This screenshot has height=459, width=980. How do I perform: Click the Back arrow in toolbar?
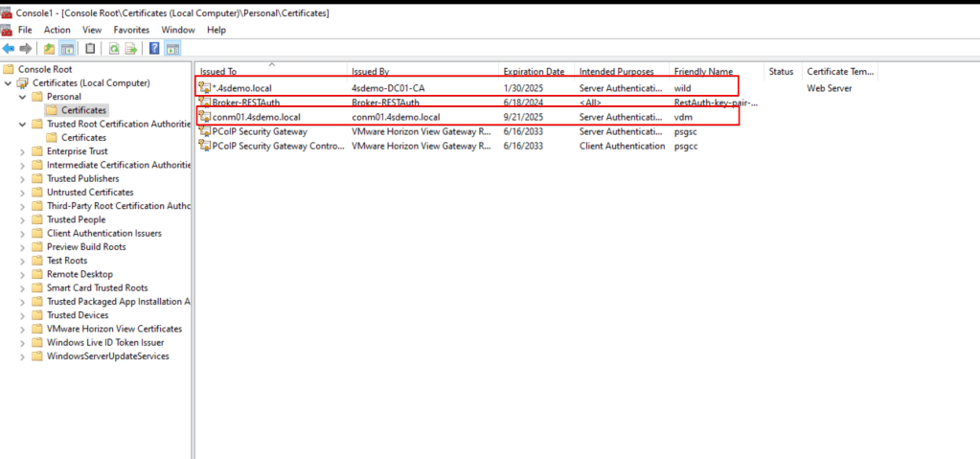click(x=9, y=48)
